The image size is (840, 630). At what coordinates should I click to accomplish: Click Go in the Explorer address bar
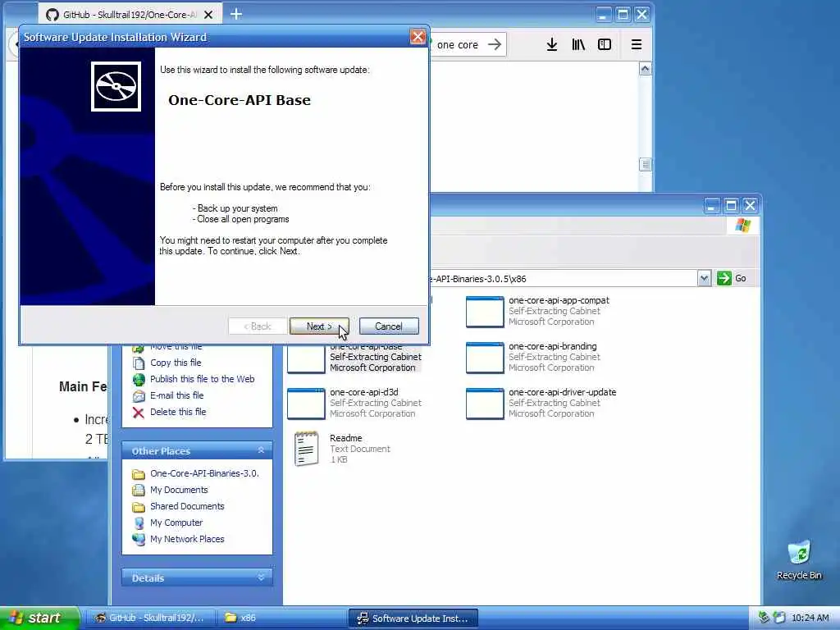coord(733,278)
